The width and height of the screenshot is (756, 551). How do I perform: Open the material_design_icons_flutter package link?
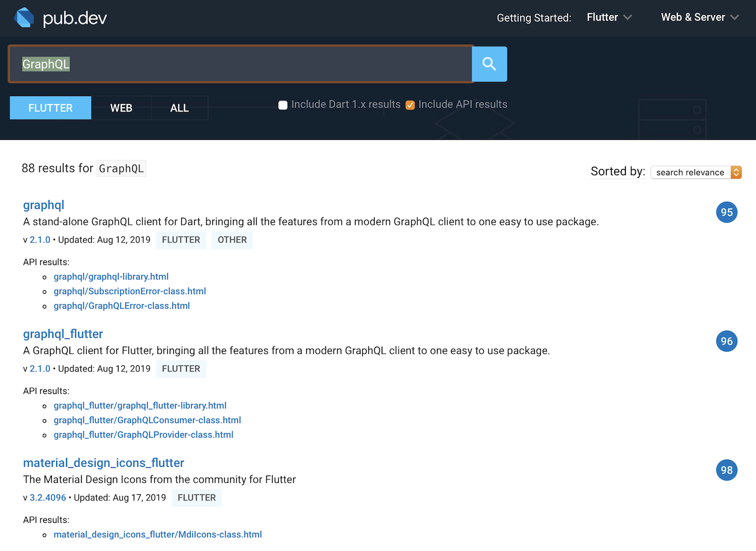pos(104,463)
